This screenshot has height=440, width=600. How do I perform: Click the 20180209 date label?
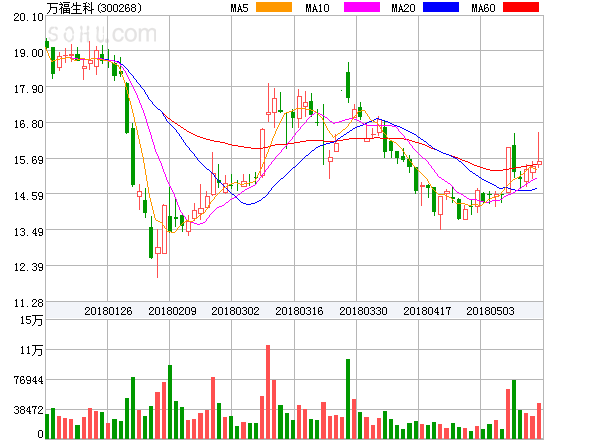[x=172, y=311]
